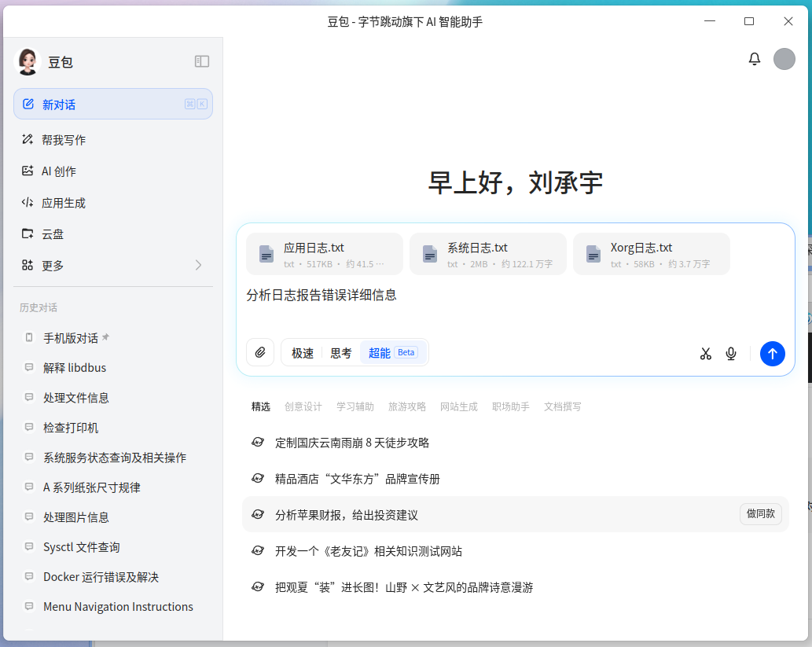
Task: Choose suggestion 分析苹果财报，给出投资建议
Action: [516, 514]
